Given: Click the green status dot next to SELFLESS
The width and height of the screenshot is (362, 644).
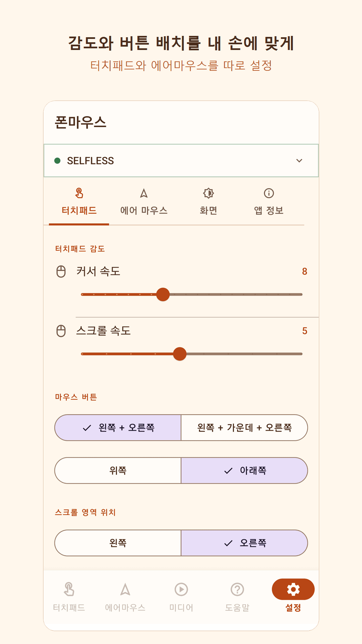Looking at the screenshot, I should coord(57,161).
